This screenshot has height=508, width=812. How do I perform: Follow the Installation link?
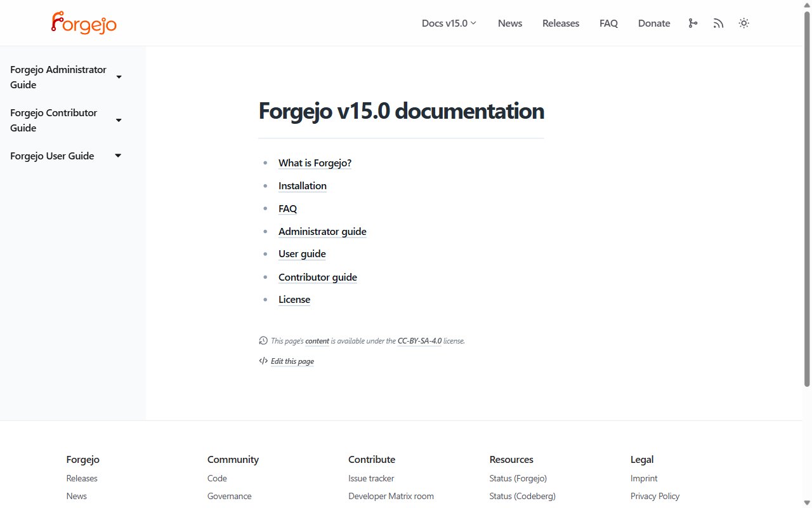[303, 186]
